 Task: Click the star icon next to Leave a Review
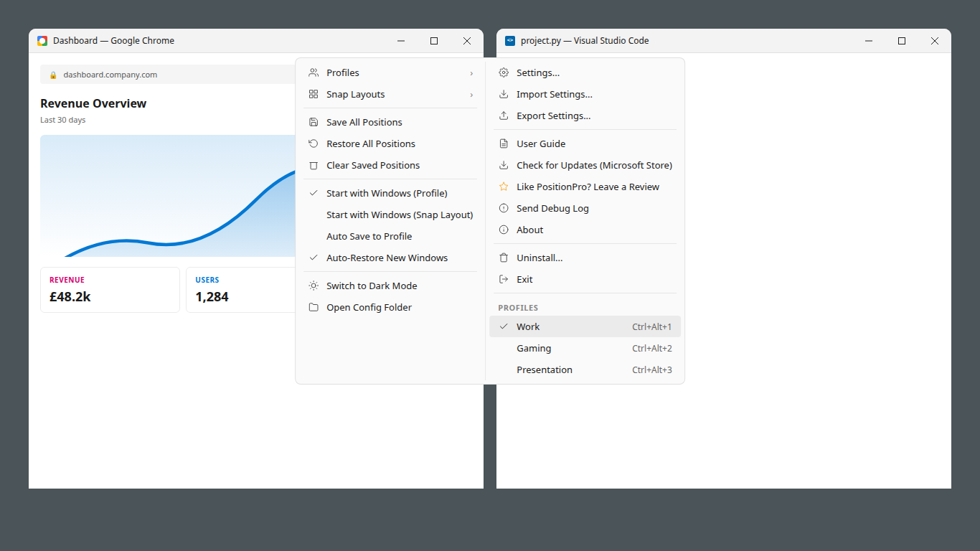click(x=504, y=187)
